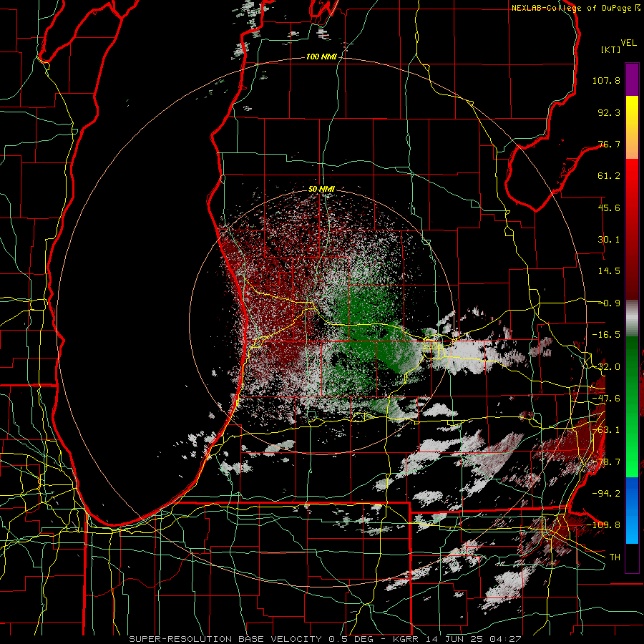
Task: Click the -16.5 scale value
Action: click(x=606, y=335)
